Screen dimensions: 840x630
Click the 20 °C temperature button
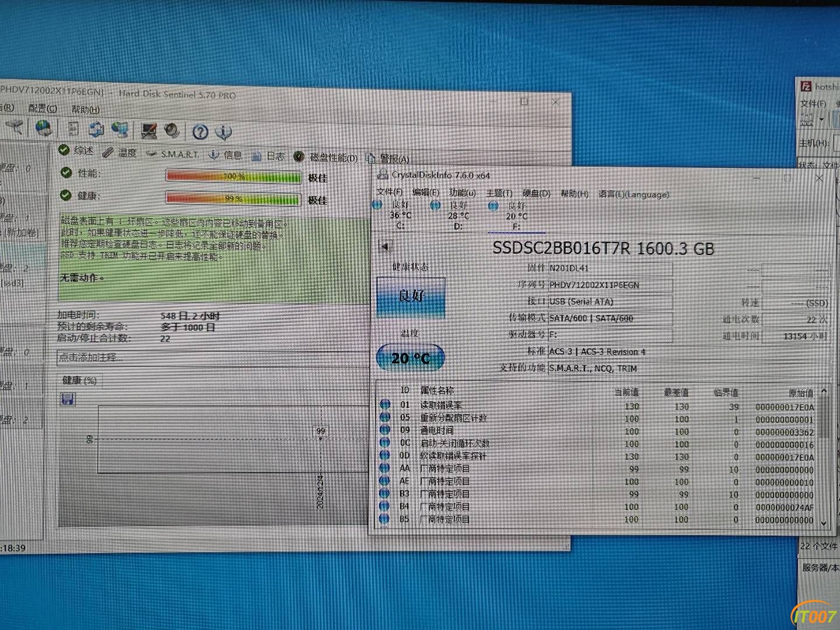[411, 358]
